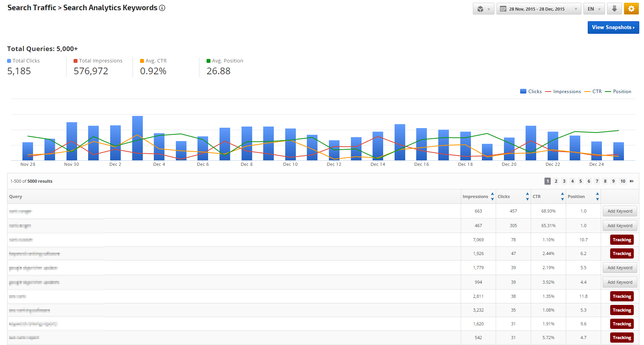The image size is (644, 345).
Task: Click the info icon beside Search Analytics Keywords
Action: [x=162, y=8]
